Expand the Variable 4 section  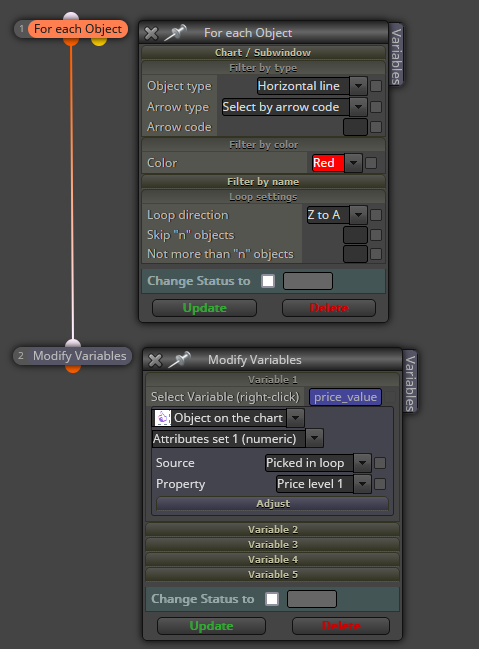[x=273, y=560]
